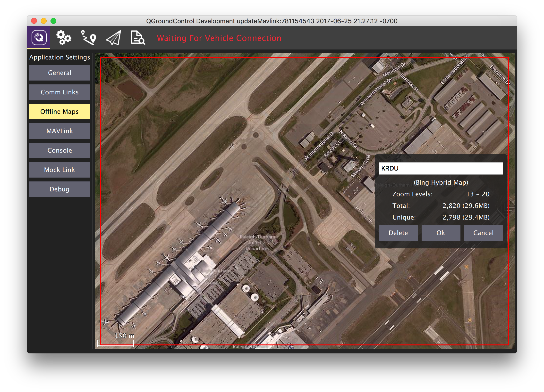Open the Console settings page
The height and width of the screenshot is (392, 544).
coord(59,150)
